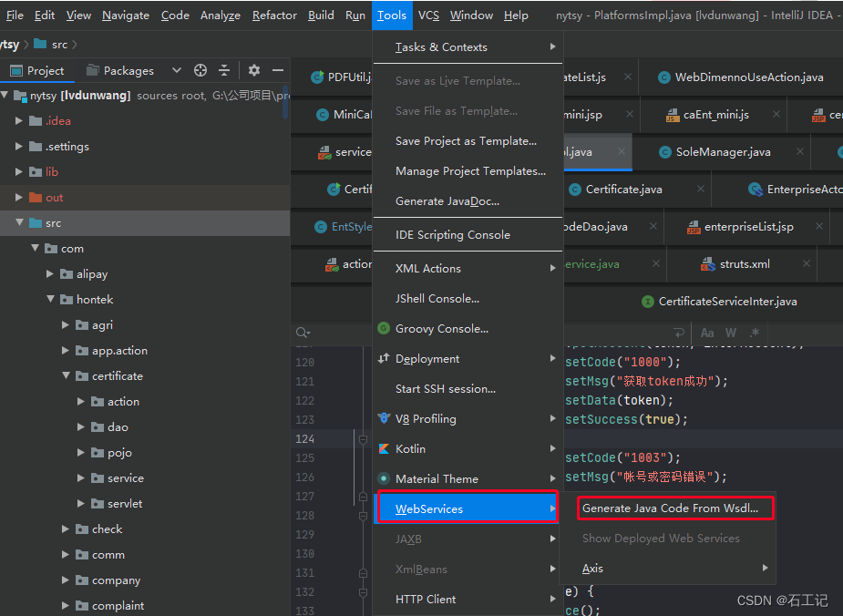The width and height of the screenshot is (843, 616).
Task: Collapse the certificate package
Action: [x=66, y=375]
